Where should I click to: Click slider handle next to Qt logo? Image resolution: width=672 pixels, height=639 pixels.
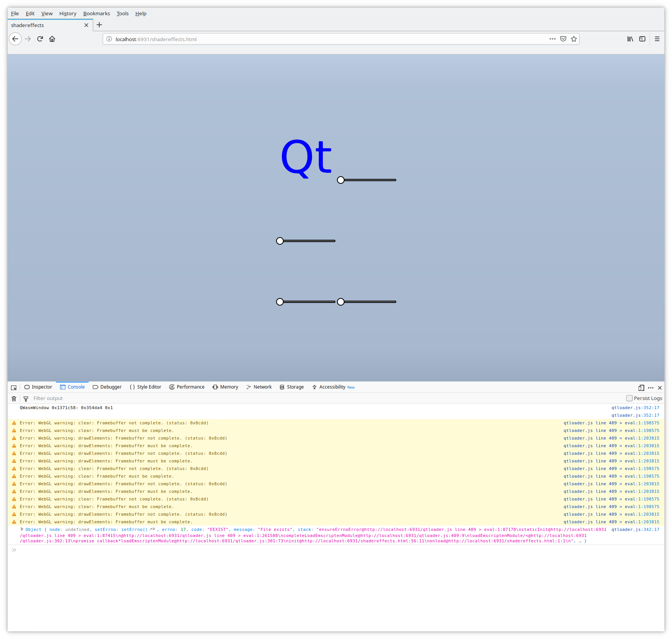(x=341, y=180)
